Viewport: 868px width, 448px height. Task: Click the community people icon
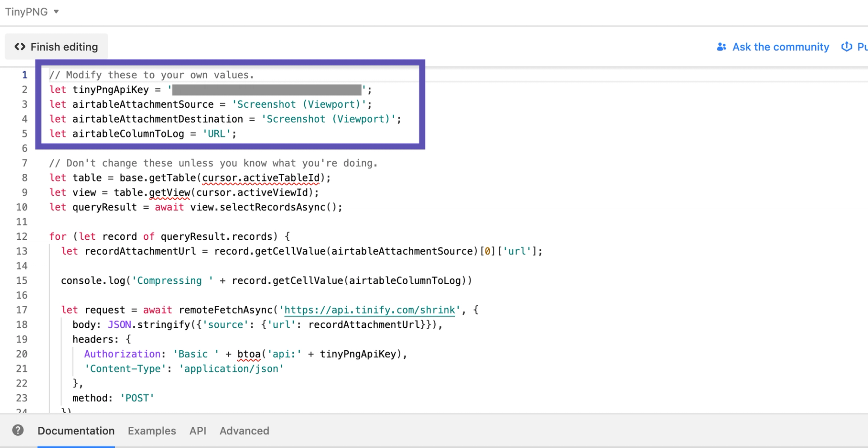pos(722,47)
